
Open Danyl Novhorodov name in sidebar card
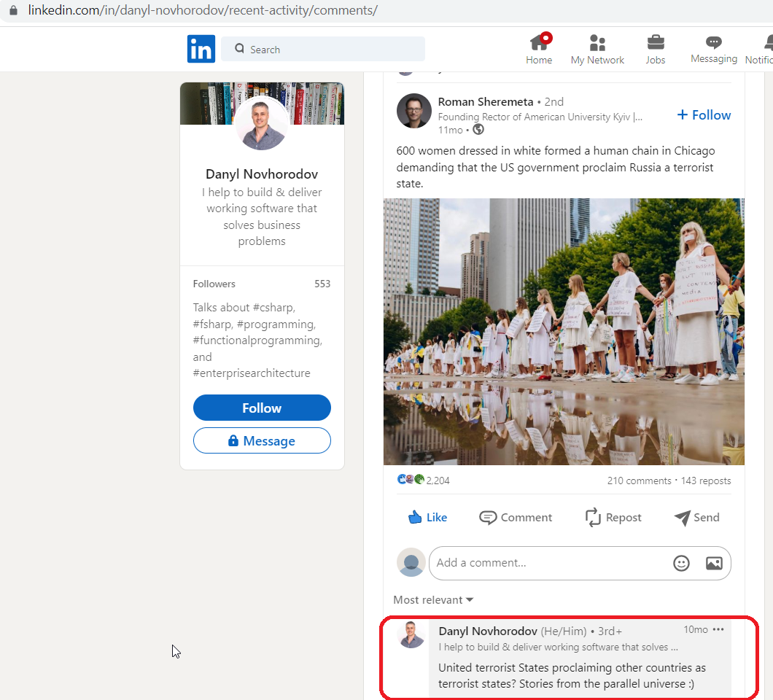[x=262, y=174]
